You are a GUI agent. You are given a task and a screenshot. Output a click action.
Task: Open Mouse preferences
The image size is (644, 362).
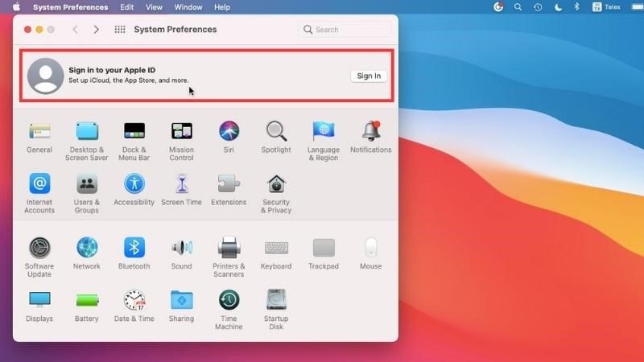371,254
